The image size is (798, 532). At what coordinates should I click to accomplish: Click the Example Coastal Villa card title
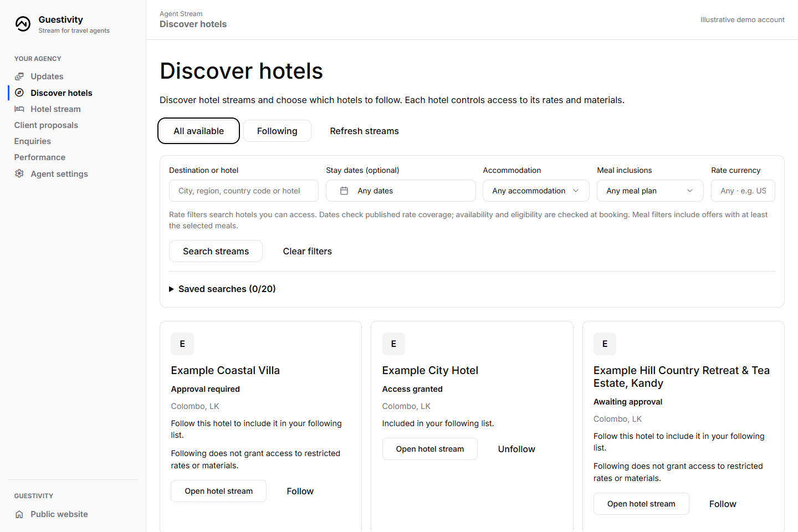coord(226,370)
